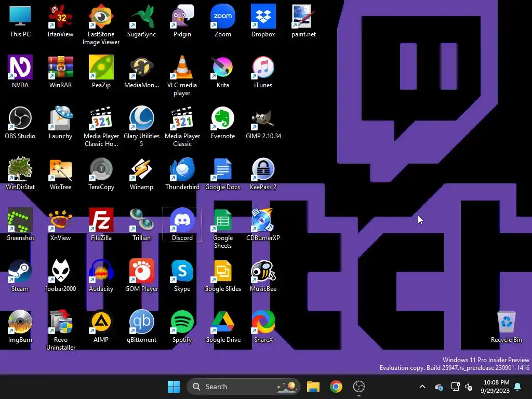This screenshot has height=399, width=532.
Task: Select the Google Sheets desktop shortcut
Action: click(x=222, y=228)
